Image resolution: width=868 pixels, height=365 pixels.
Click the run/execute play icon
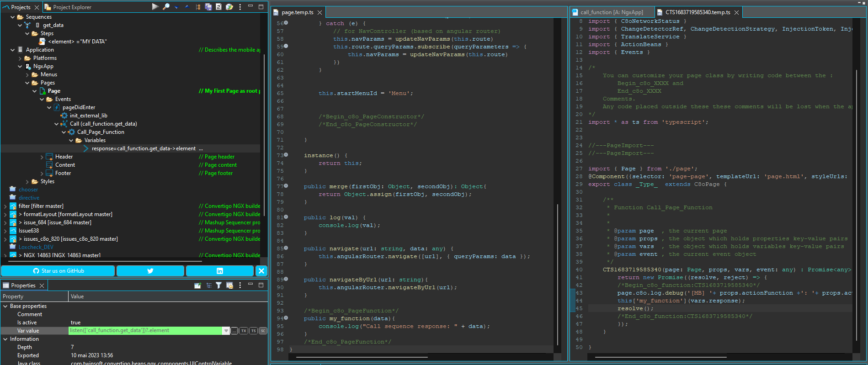click(155, 7)
